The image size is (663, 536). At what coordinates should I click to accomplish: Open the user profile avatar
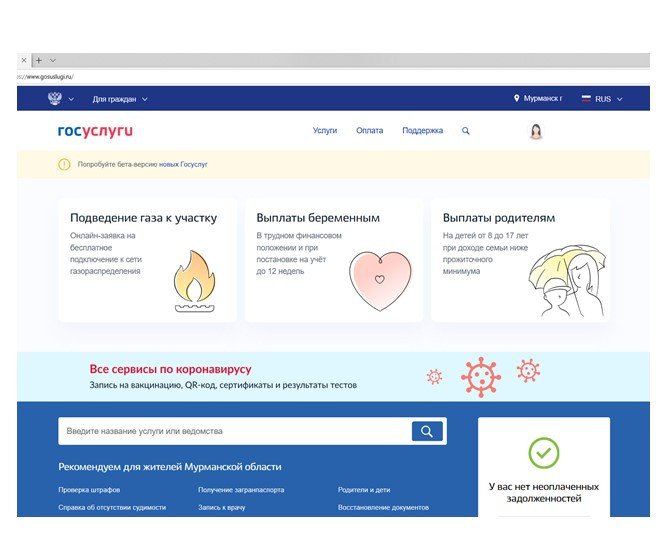click(536, 131)
